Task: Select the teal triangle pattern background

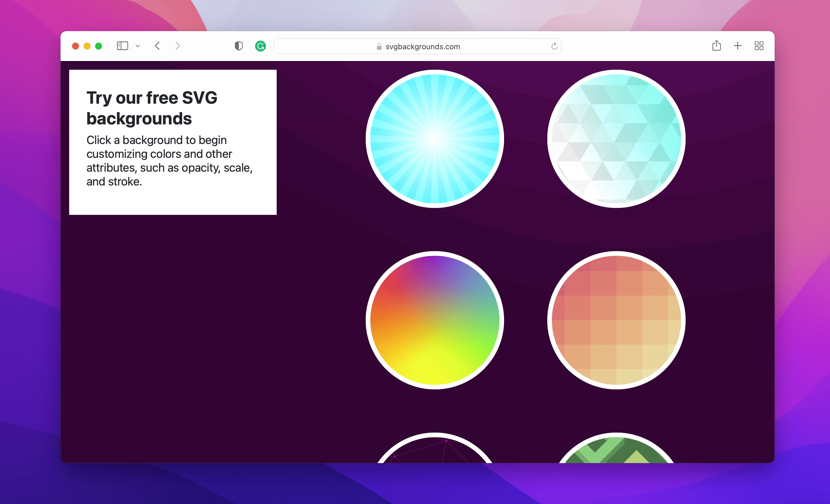Action: coord(616,139)
